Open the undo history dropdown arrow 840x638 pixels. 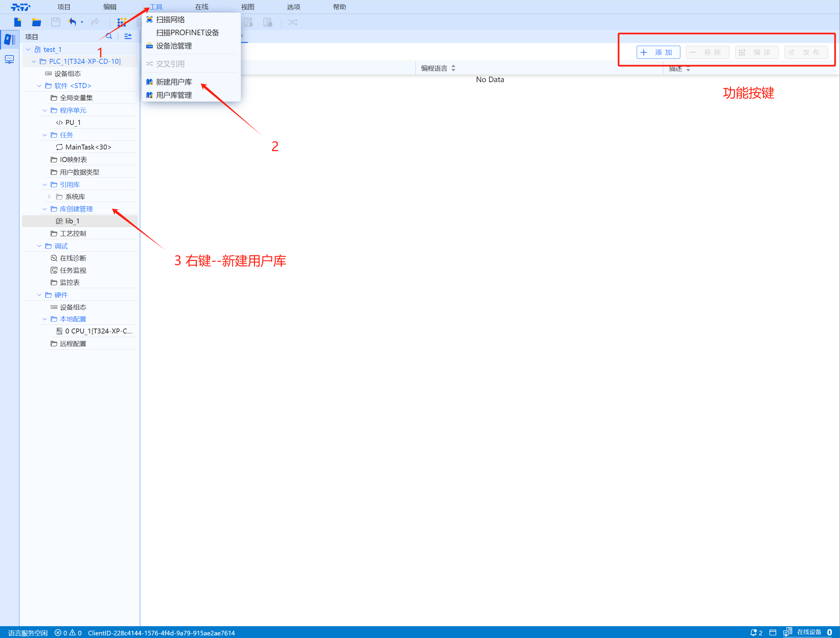(x=82, y=22)
